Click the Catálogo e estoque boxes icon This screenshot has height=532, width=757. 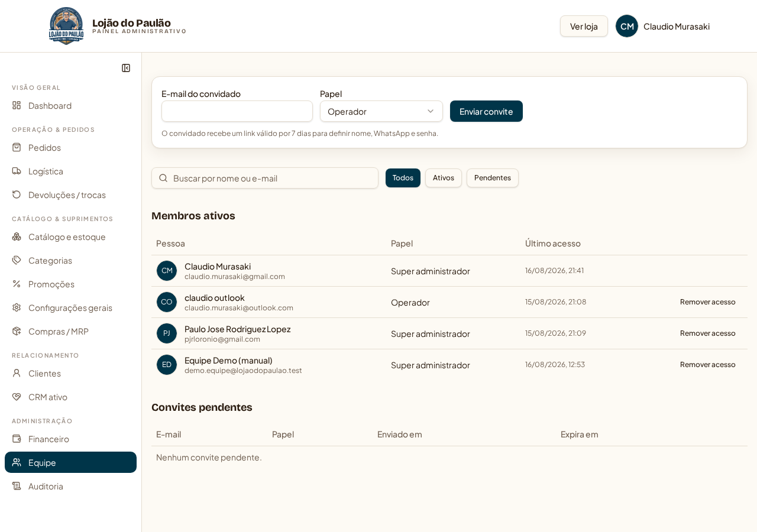pos(17,236)
